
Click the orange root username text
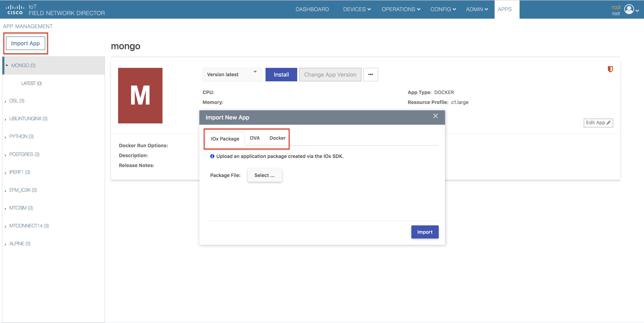[616, 7]
